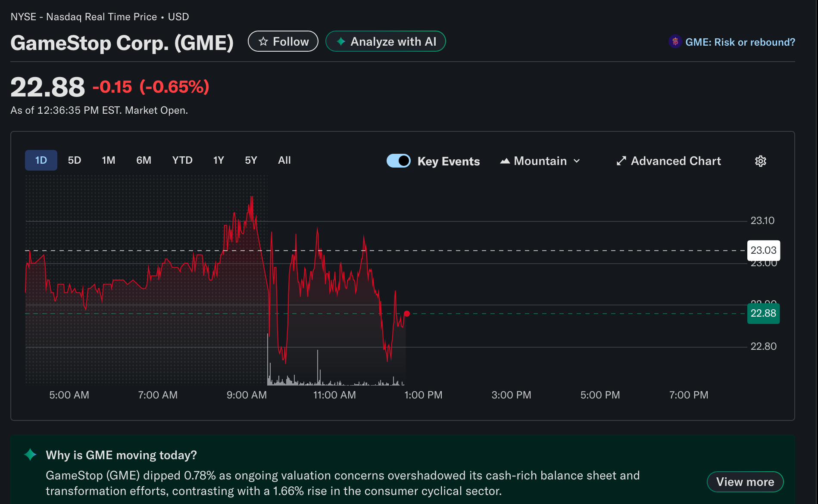Click Analyze with AI button
Viewport: 818px width, 504px height.
386,41
